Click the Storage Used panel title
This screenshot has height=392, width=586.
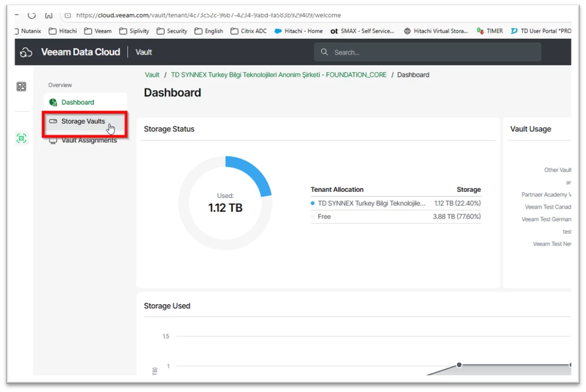(x=167, y=306)
